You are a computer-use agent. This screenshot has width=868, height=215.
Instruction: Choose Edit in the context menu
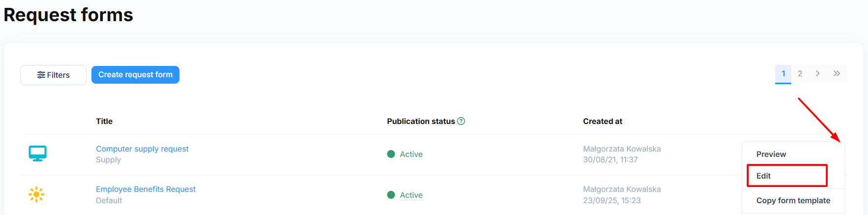point(763,176)
